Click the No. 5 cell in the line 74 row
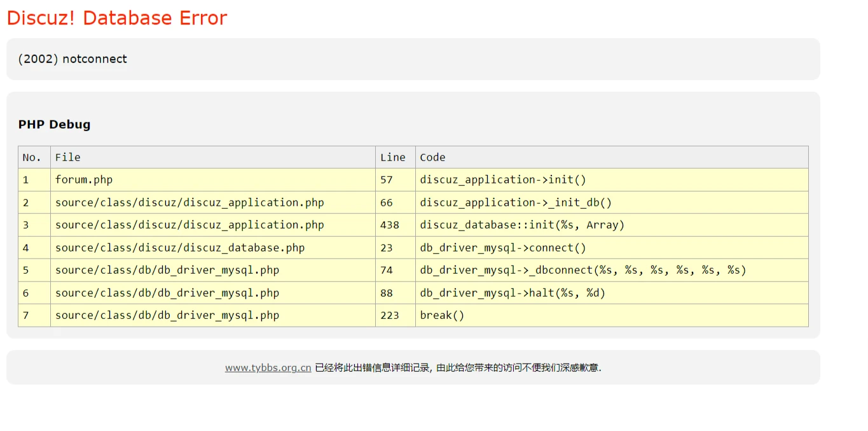This screenshot has height=431, width=868. point(34,270)
